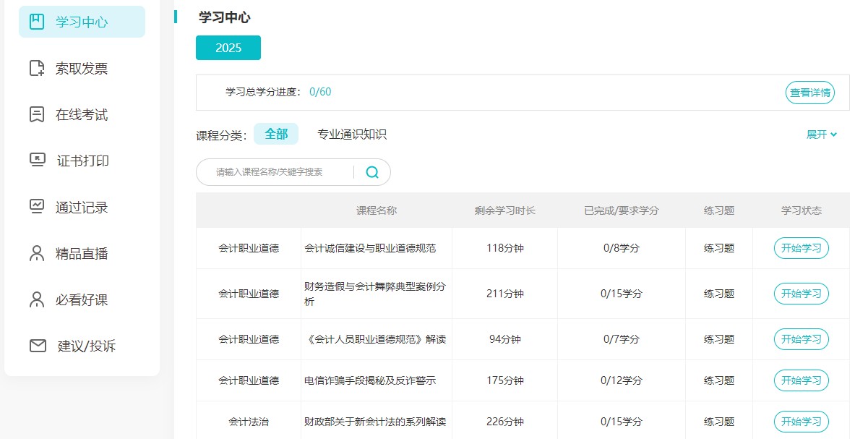Open 练习题 for 财政部关于新会计法的系列解读

(x=718, y=422)
